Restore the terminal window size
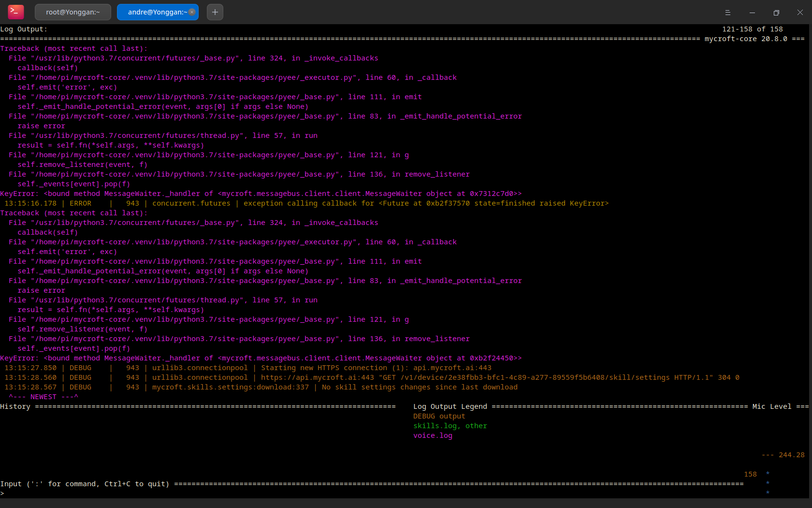The image size is (812, 508). coord(776,13)
